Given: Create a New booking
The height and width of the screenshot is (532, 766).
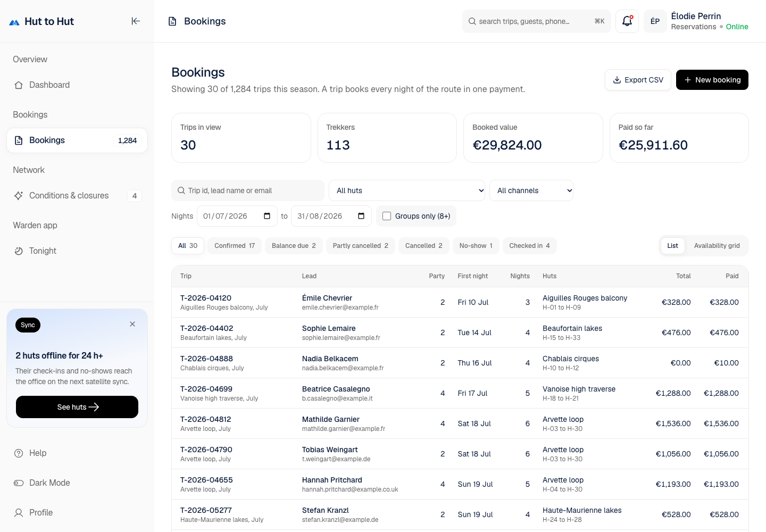Looking at the screenshot, I should pos(712,80).
